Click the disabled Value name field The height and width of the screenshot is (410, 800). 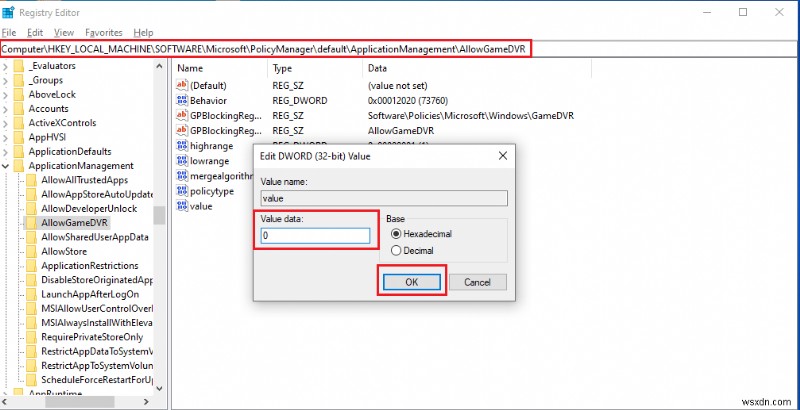[x=384, y=198]
